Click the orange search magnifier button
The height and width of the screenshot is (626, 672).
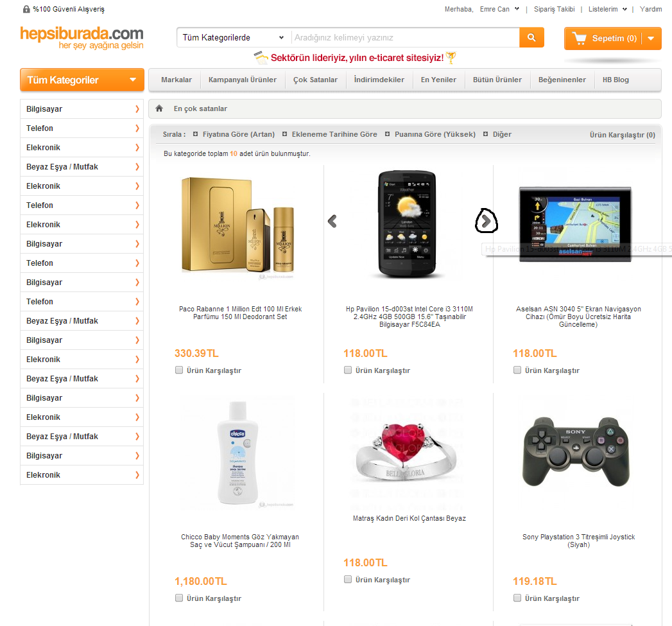point(531,38)
